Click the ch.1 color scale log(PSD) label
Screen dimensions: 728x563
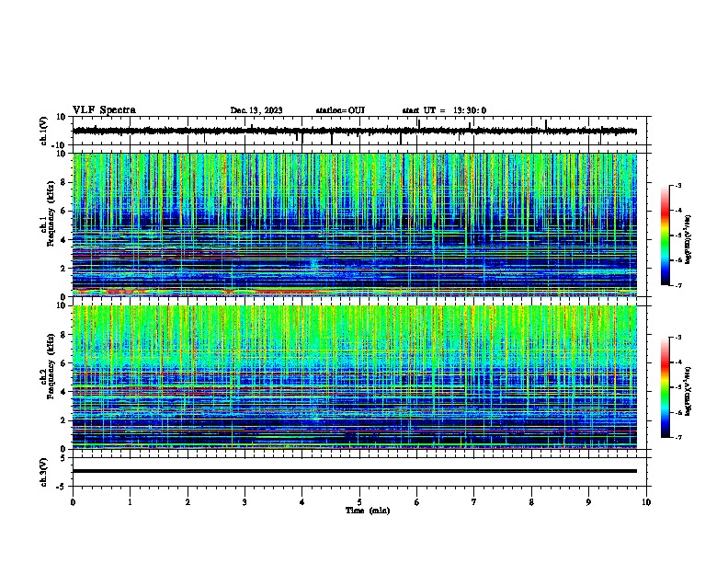pyautogui.click(x=688, y=239)
